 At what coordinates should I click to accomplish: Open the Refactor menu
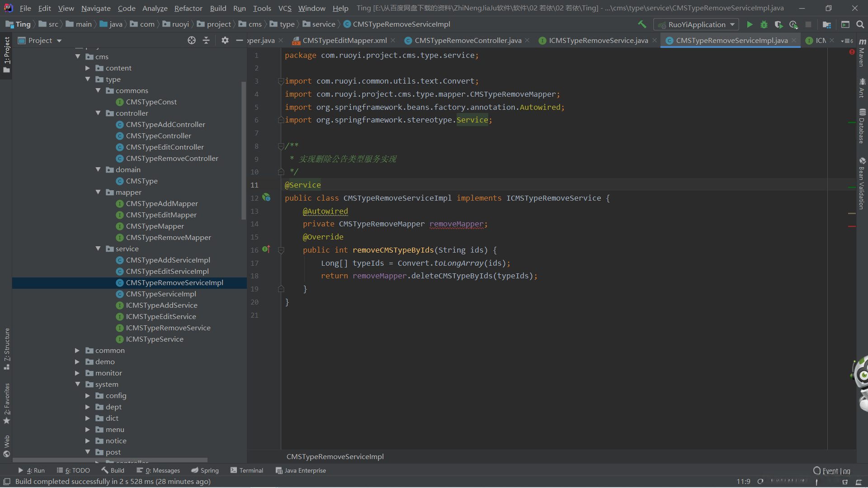[188, 8]
